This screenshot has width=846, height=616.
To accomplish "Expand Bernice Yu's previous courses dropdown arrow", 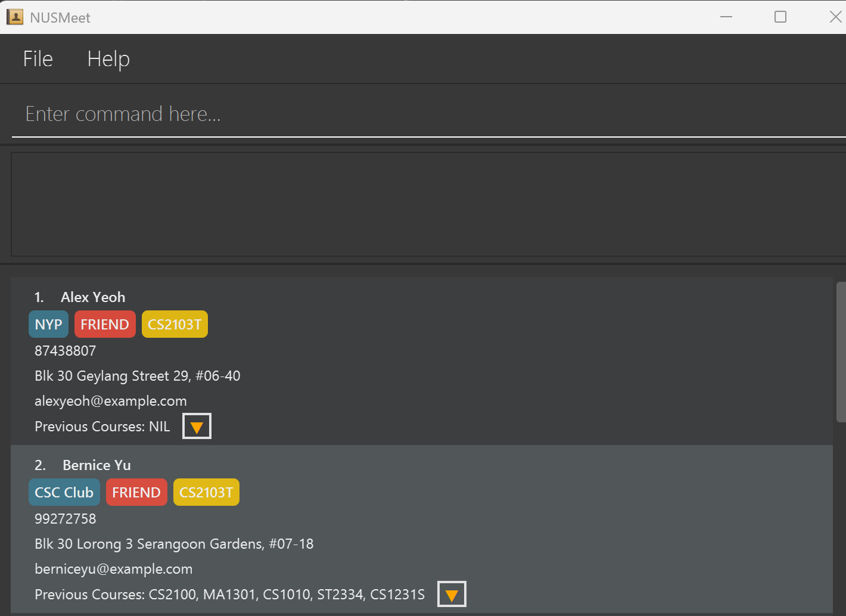I will tap(452, 595).
